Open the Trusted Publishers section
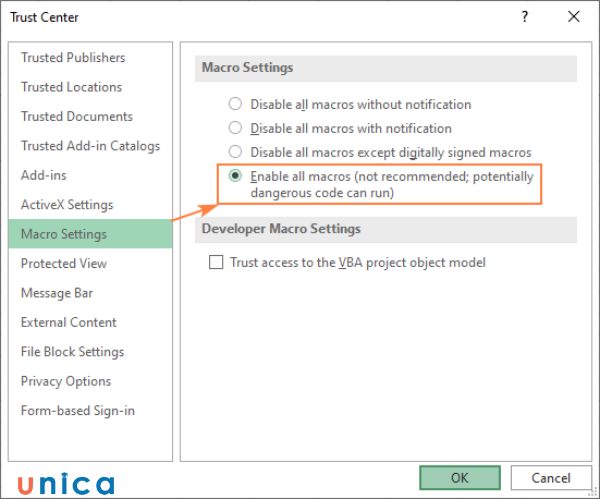600x499 pixels. pyautogui.click(x=73, y=58)
